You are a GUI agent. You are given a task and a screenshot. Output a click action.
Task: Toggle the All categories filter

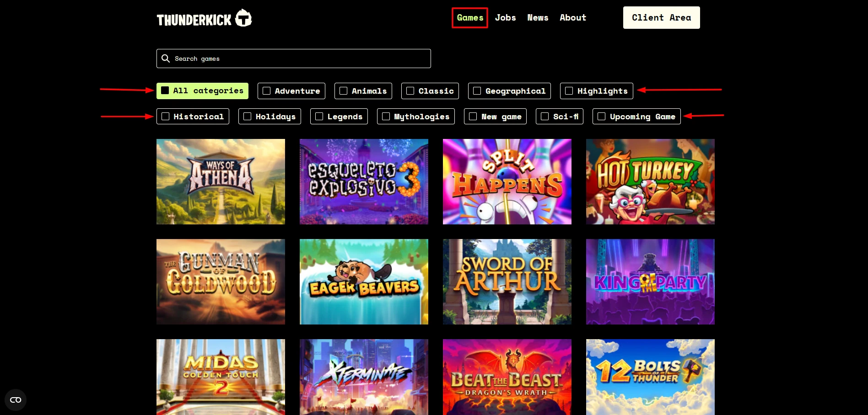(x=202, y=91)
